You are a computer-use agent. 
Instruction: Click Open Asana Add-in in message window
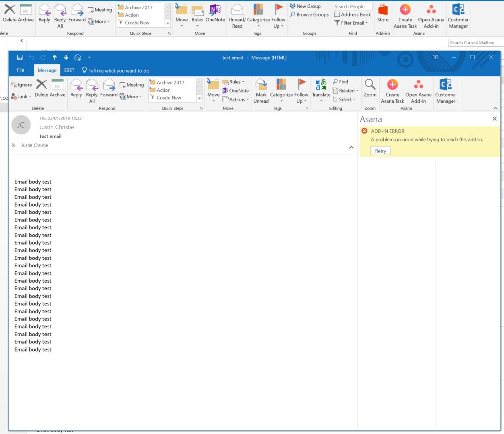click(418, 91)
